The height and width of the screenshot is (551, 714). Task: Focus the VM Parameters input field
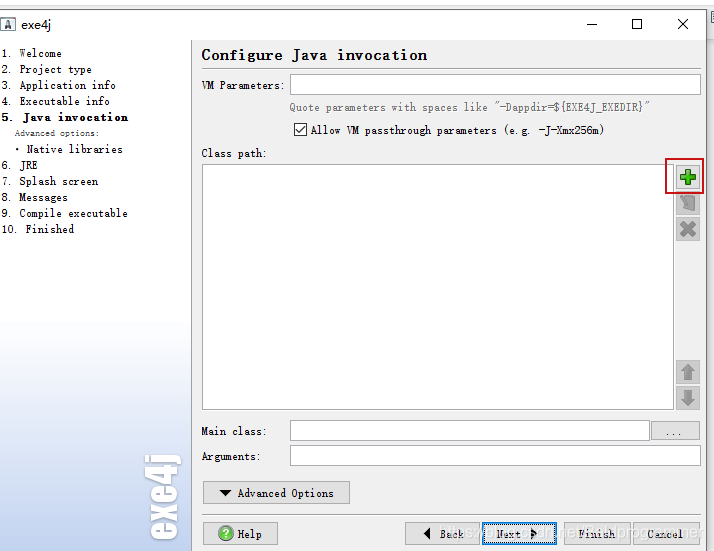pyautogui.click(x=495, y=85)
